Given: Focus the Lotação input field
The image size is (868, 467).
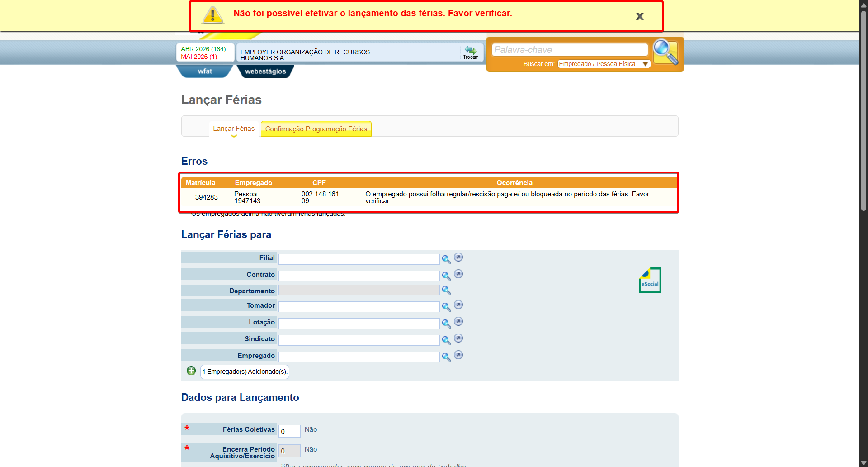Looking at the screenshot, I should (359, 323).
